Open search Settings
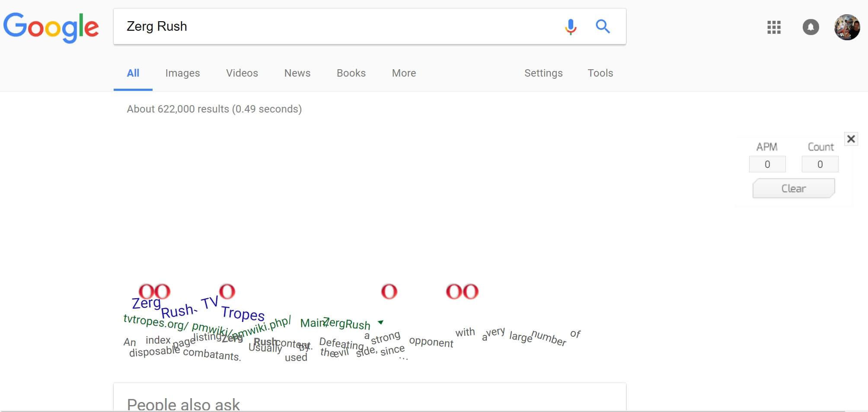868x412 pixels. point(543,73)
